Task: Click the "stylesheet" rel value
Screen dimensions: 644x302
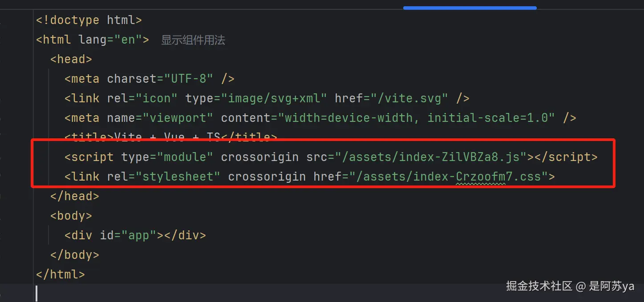Action: (x=178, y=177)
